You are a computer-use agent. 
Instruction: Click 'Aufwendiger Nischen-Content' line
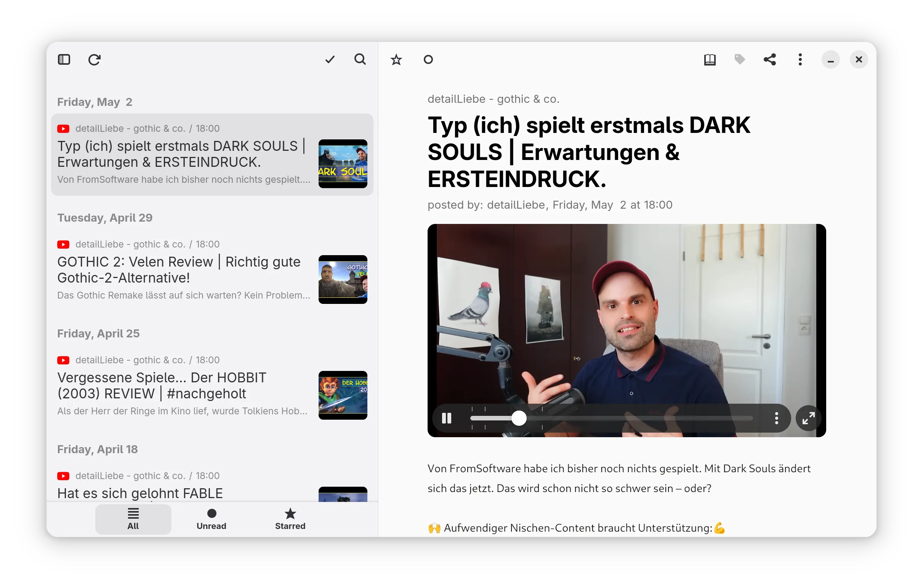pyautogui.click(x=577, y=528)
